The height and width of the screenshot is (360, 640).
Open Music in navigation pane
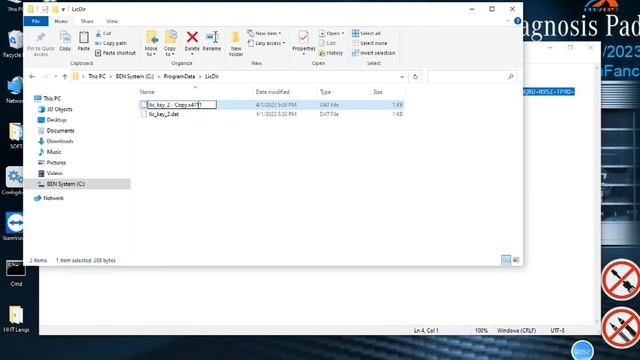pyautogui.click(x=54, y=152)
